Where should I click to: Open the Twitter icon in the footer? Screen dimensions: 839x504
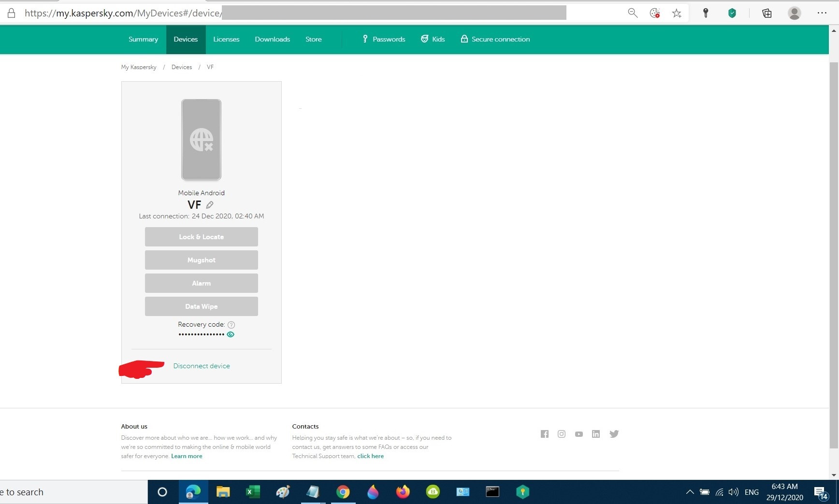pos(614,434)
